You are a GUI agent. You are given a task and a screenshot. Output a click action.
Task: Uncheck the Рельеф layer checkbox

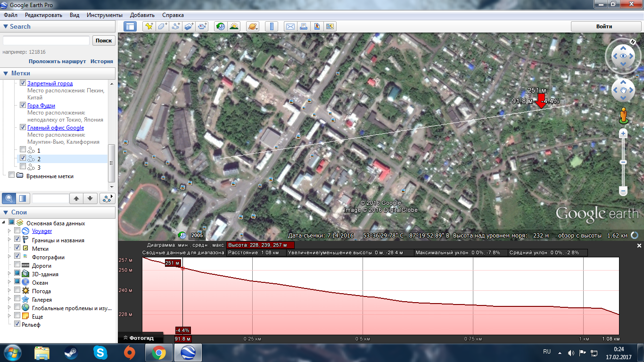(17, 324)
